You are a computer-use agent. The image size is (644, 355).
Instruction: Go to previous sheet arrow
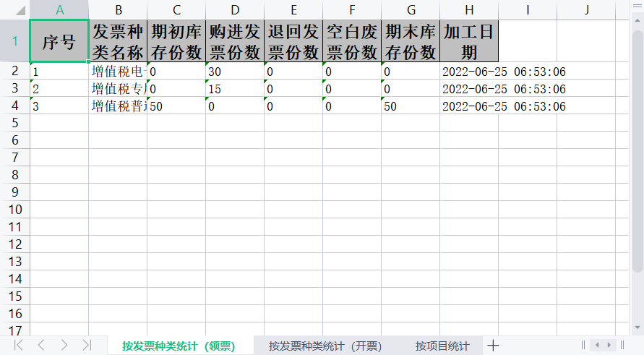pos(41,345)
